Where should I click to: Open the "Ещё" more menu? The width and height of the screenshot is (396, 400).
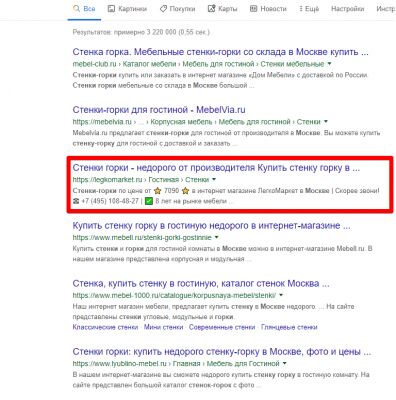tap(309, 9)
